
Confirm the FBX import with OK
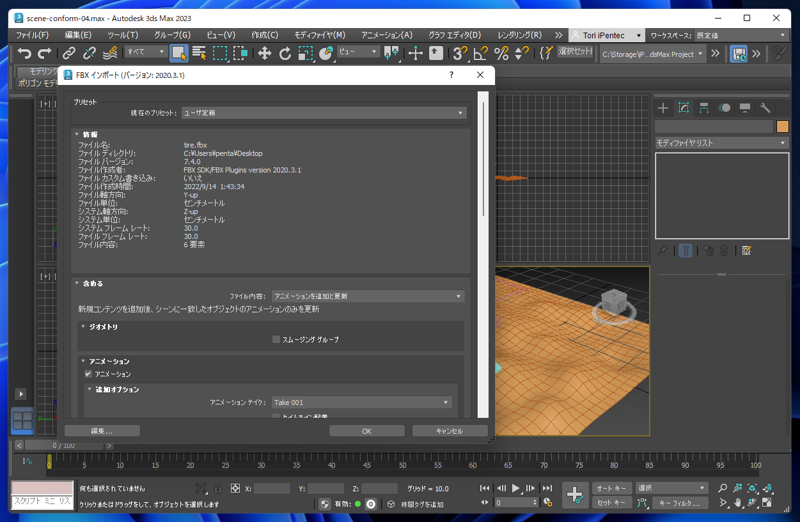367,431
